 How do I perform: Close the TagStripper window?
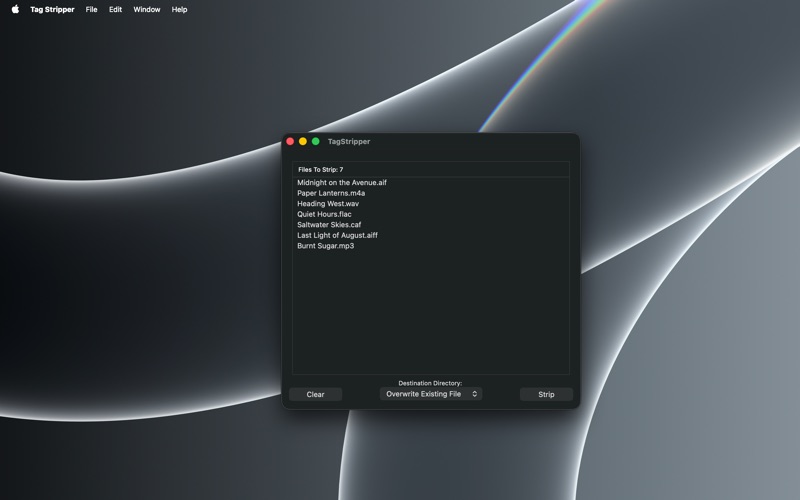click(x=290, y=141)
